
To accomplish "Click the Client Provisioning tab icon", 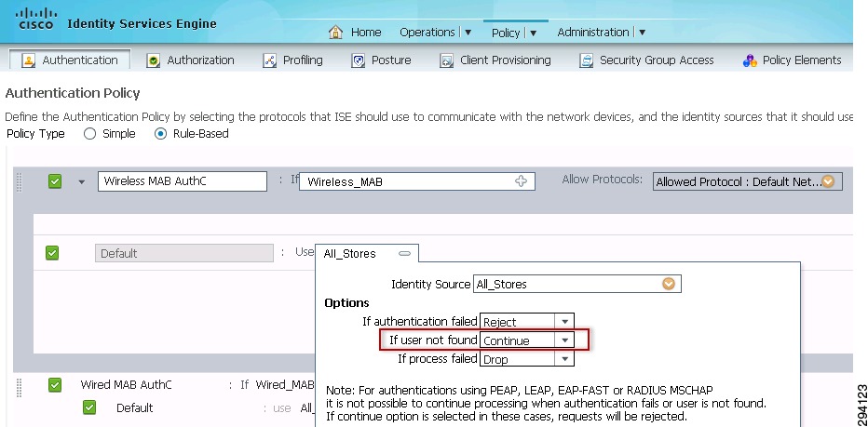I will click(x=446, y=60).
